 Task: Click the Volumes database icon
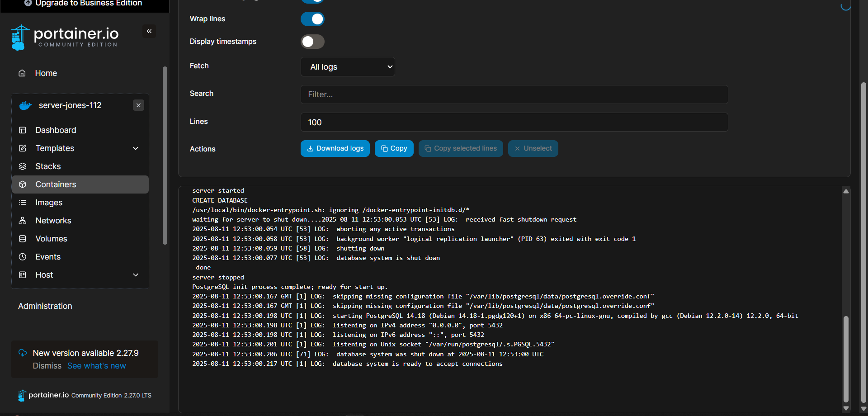(x=23, y=239)
